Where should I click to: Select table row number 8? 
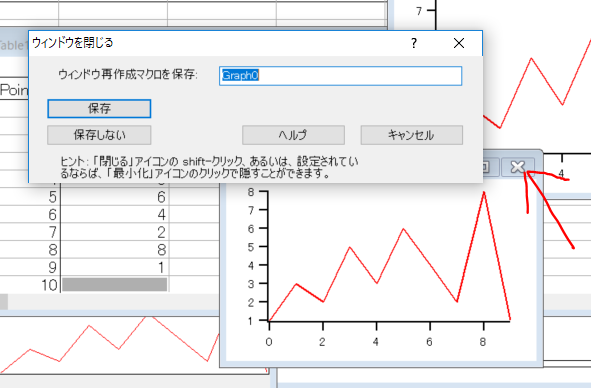[x=30, y=250]
